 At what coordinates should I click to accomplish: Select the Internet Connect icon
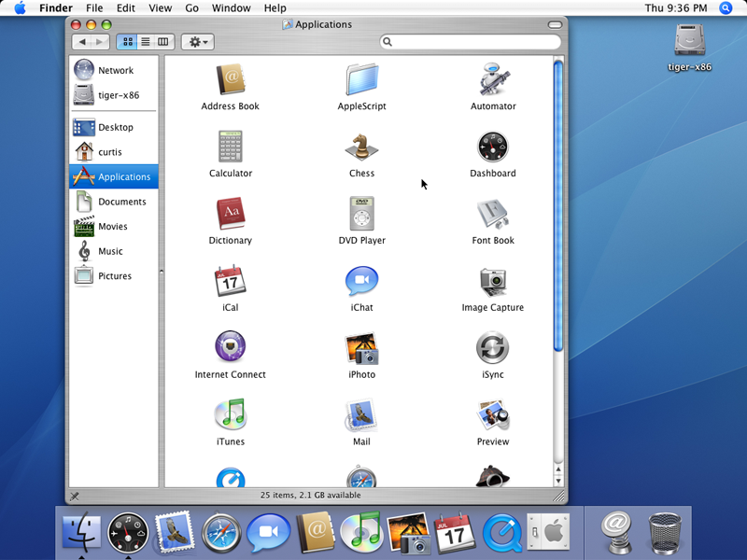pos(231,348)
